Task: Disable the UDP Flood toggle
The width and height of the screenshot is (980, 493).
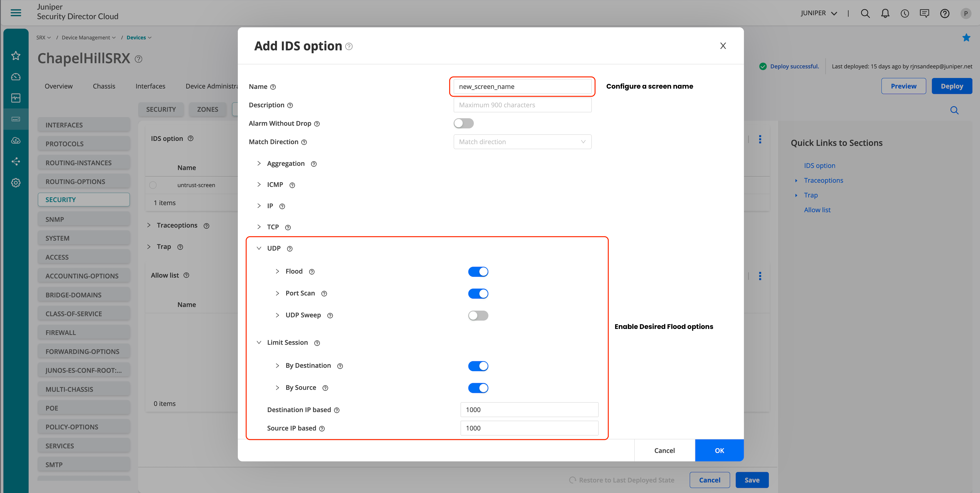Action: point(478,272)
